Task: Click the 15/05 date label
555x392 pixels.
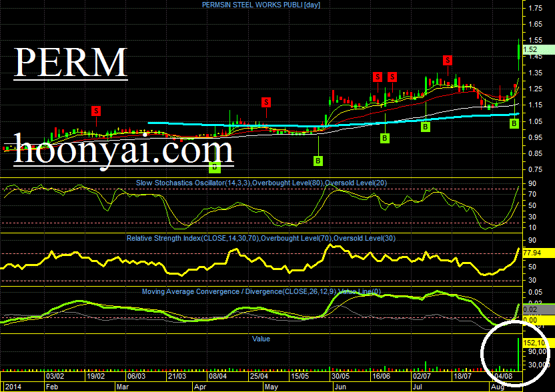Action: click(300, 376)
